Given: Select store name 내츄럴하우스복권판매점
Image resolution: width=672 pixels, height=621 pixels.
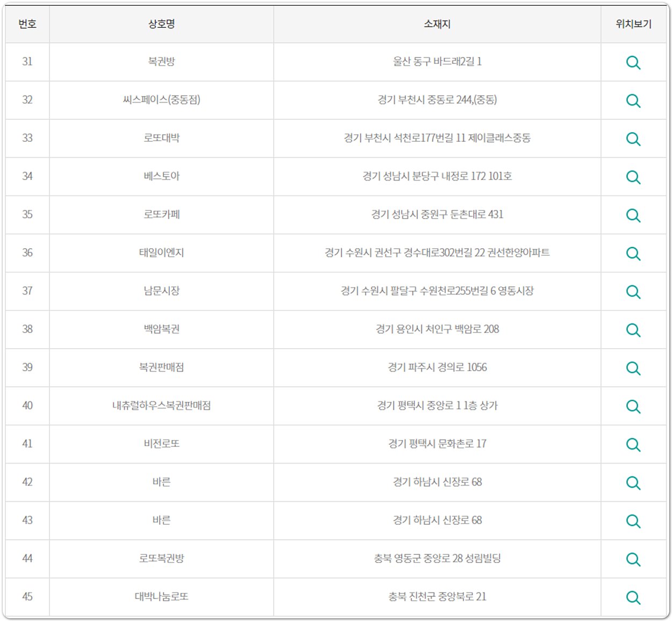Looking at the screenshot, I should 161,405.
